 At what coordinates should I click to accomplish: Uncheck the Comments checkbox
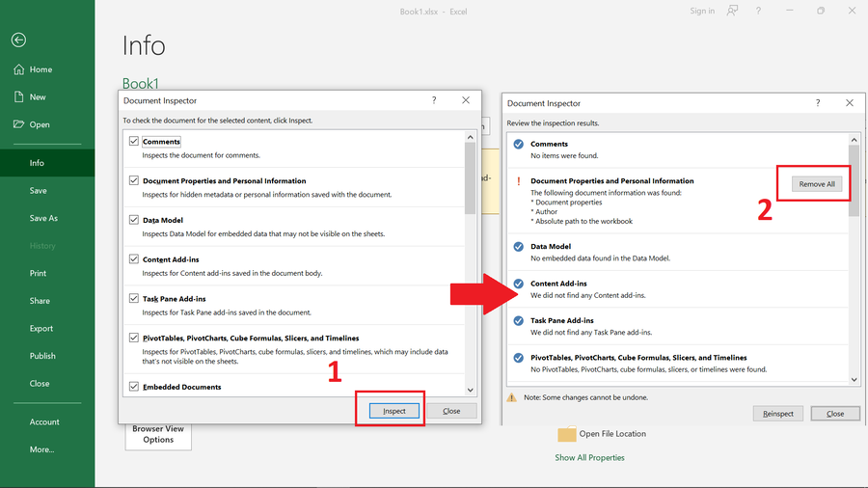coord(133,141)
